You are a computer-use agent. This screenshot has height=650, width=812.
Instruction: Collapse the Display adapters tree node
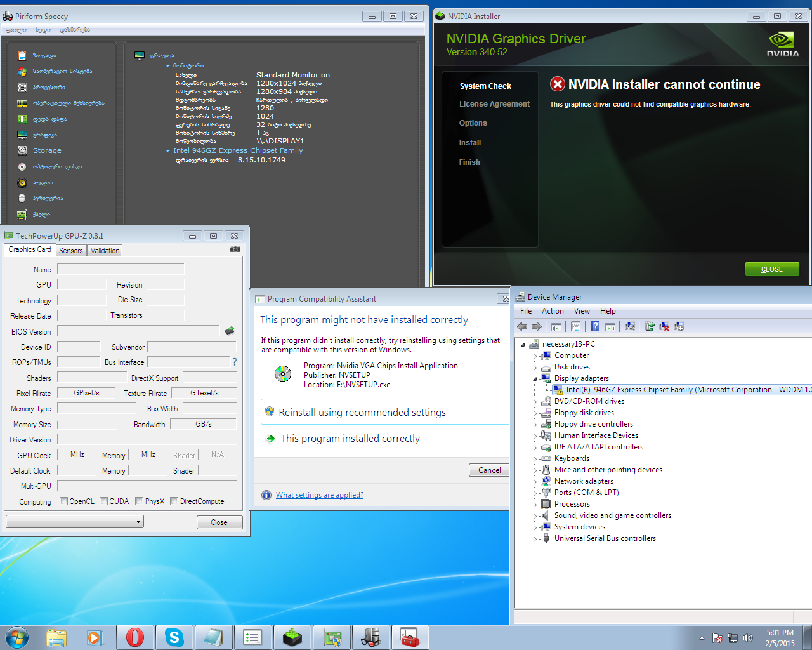click(x=535, y=379)
